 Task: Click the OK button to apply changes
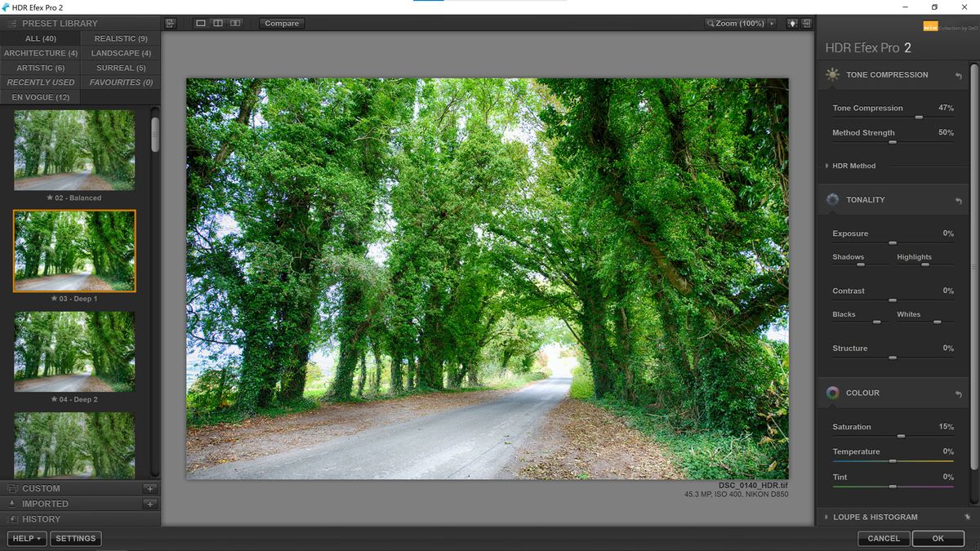938,539
